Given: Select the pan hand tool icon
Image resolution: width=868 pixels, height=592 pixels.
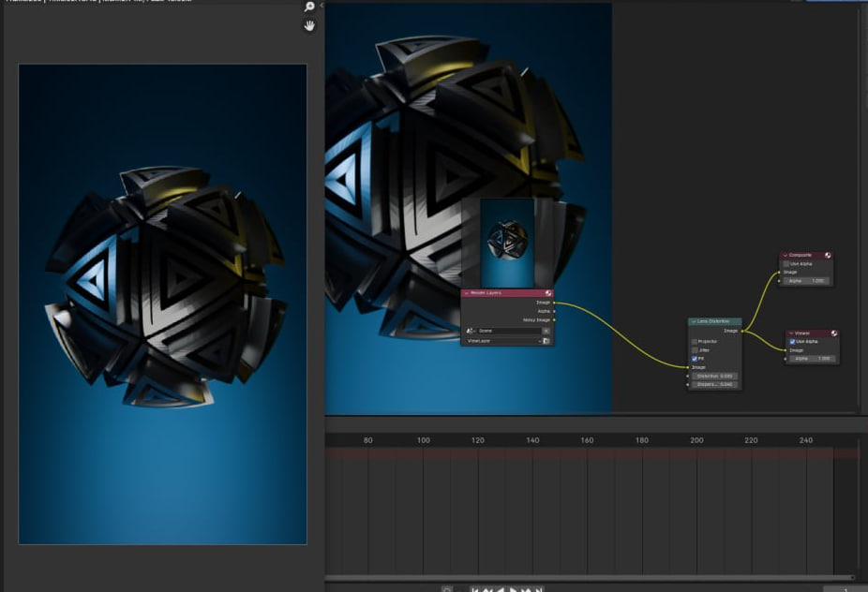Looking at the screenshot, I should pos(309,26).
